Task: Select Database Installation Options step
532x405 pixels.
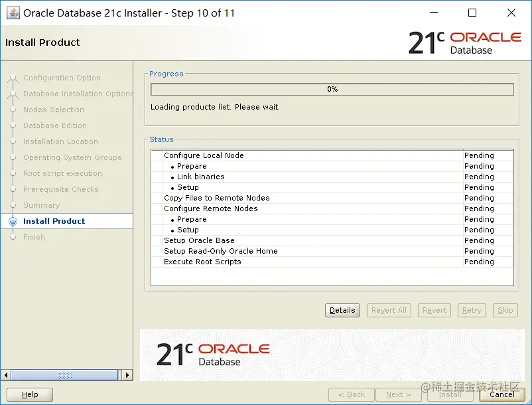Action: [x=78, y=94]
